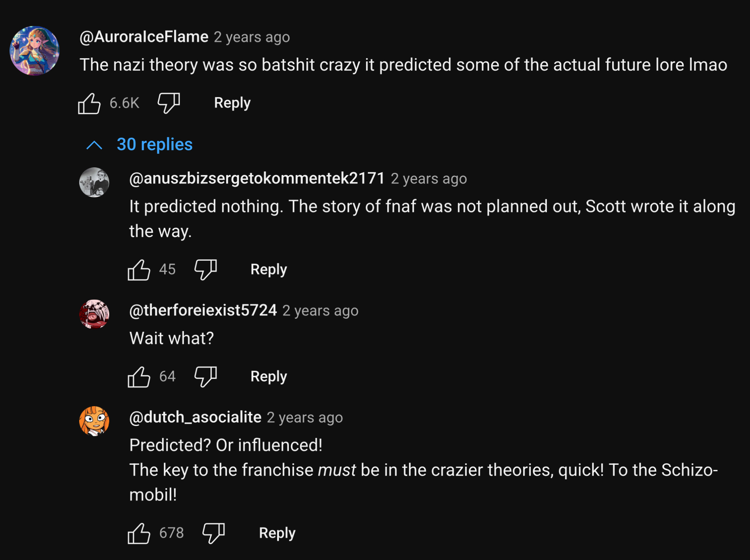This screenshot has width=750, height=560.
Task: Open the @dutch_asocialite channel link
Action: click(x=195, y=417)
